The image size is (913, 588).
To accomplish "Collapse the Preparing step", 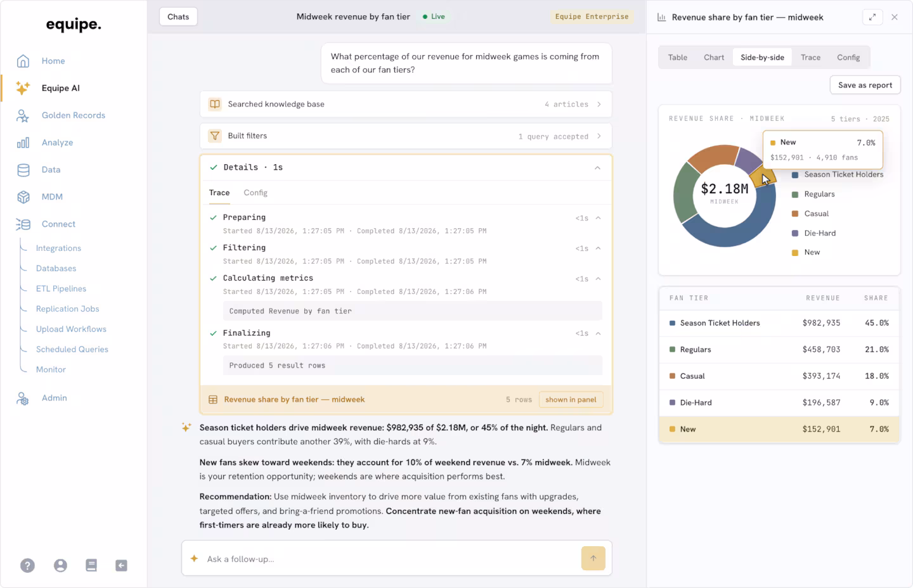I will (x=598, y=218).
